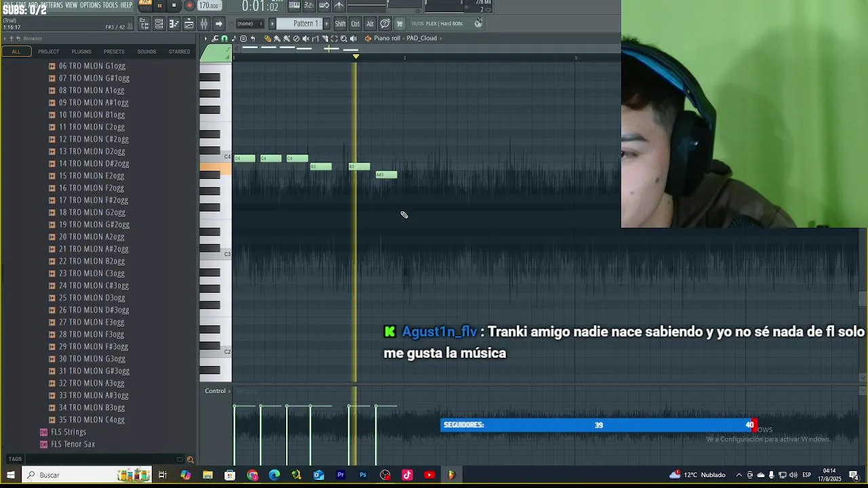This screenshot has height=488, width=868.
Task: Open FL Studio in the taskbar
Action: (x=451, y=475)
